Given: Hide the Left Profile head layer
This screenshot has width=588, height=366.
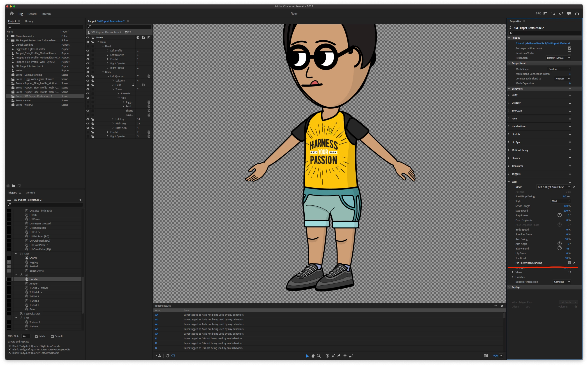Looking at the screenshot, I should coord(88,51).
